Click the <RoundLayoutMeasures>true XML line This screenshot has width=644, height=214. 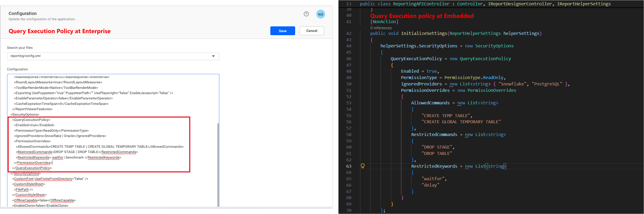click(58, 82)
